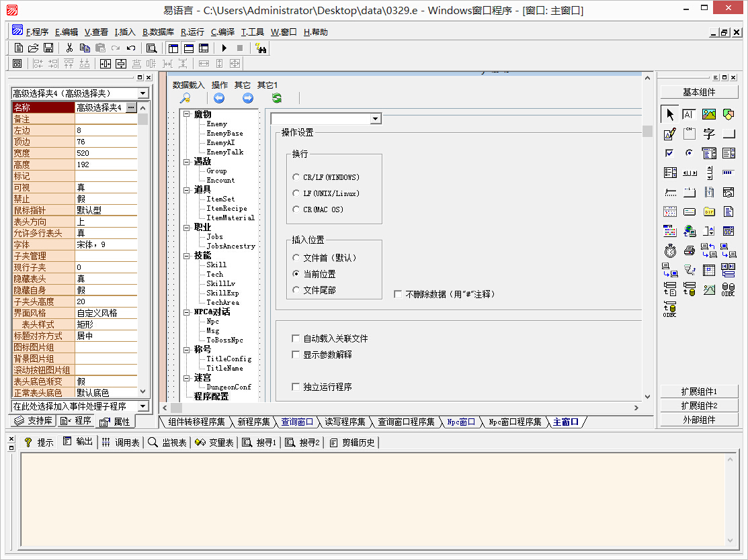Viewport: 748px width, 560px height.
Task: Check the 自动载入关联文件 checkbox
Action: tap(296, 338)
